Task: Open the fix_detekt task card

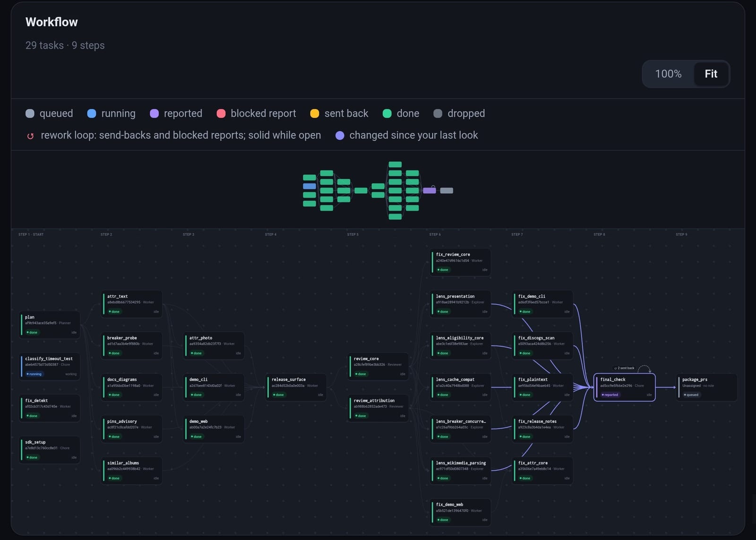Action: 50,408
